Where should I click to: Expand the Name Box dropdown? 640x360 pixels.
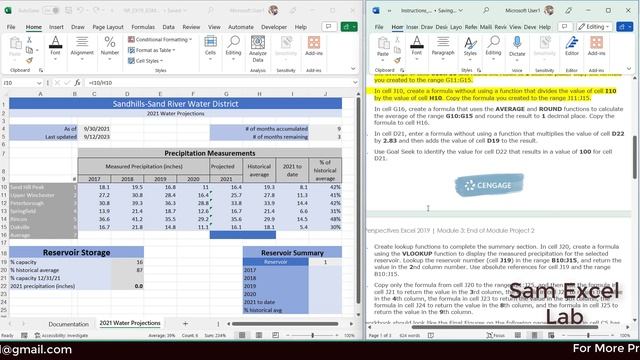pos(39,83)
